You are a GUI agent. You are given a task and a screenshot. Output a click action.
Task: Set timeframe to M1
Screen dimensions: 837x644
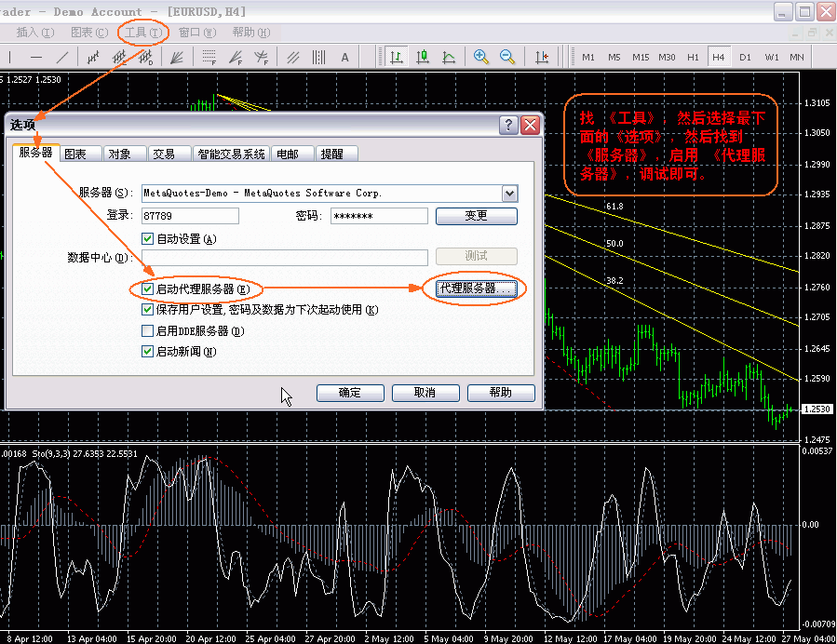(588, 57)
